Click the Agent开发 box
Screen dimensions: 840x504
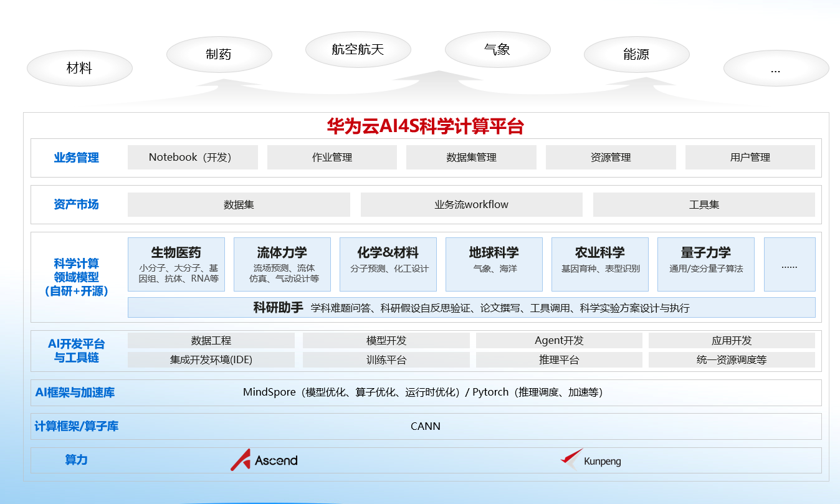pos(559,340)
